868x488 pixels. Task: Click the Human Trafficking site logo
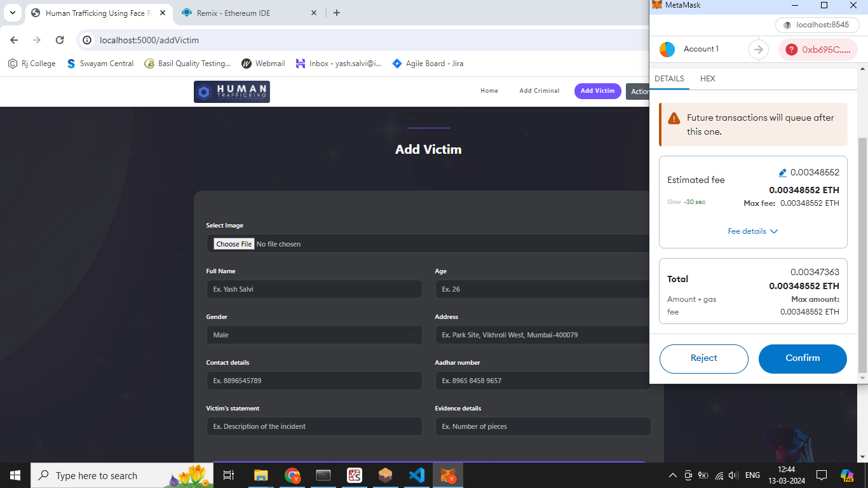232,91
